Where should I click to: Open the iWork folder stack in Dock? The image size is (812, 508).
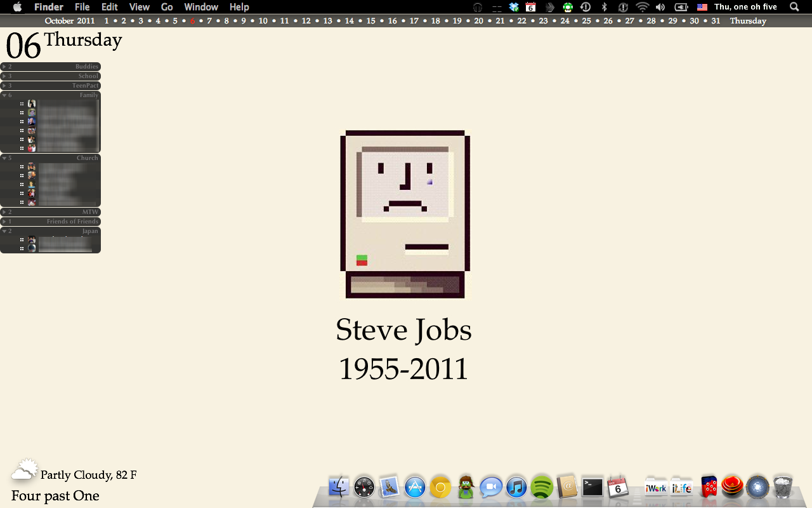pos(656,488)
